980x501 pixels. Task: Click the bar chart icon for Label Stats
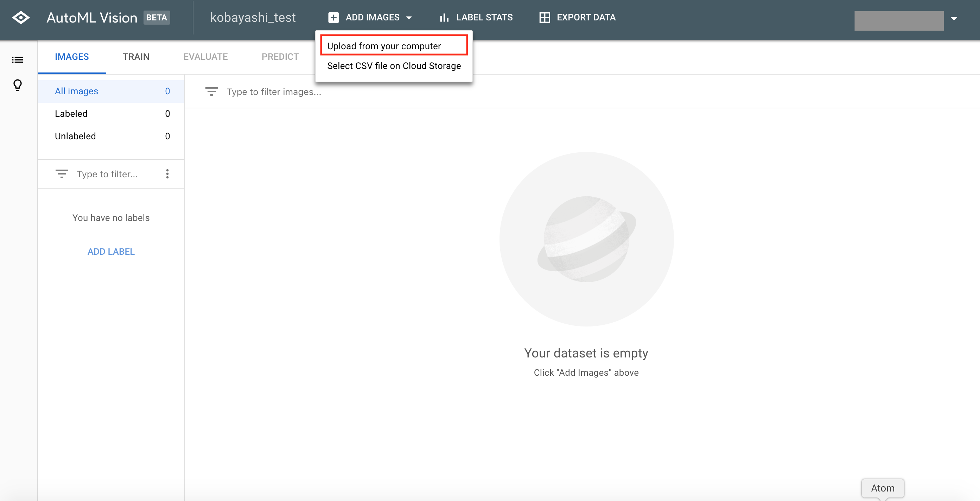pyautogui.click(x=444, y=18)
